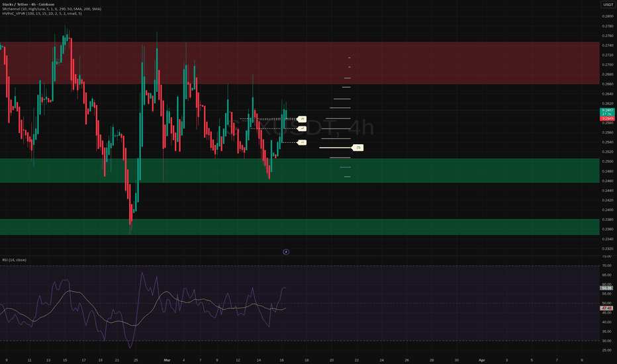The width and height of the screenshot is (617, 364).
Task: Click the upper green support zone
Action: click(299, 171)
